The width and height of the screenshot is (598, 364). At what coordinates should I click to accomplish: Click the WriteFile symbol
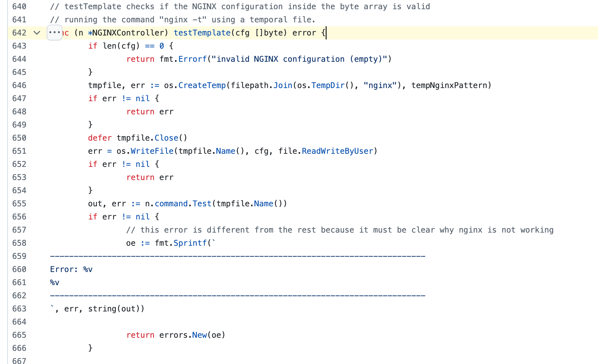click(152, 151)
